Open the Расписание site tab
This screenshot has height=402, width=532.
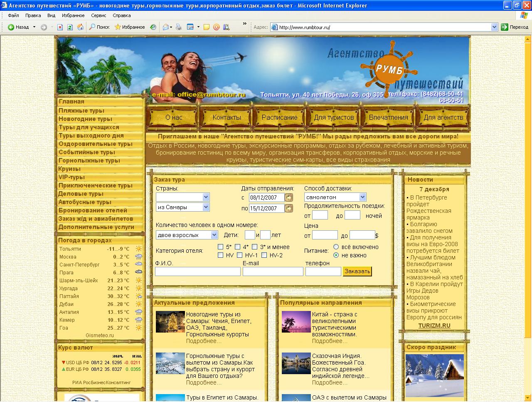tap(279, 117)
